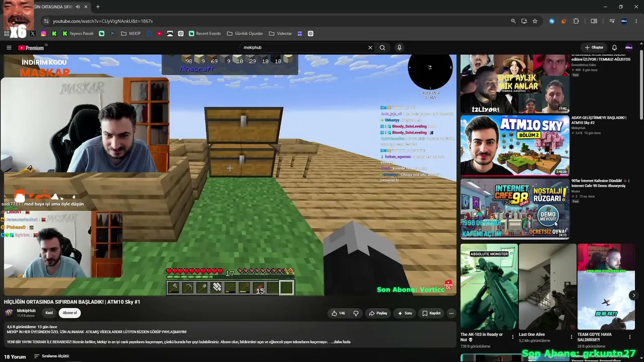The image size is (644, 362).
Task: Like the video with thumbs up
Action: point(338,313)
